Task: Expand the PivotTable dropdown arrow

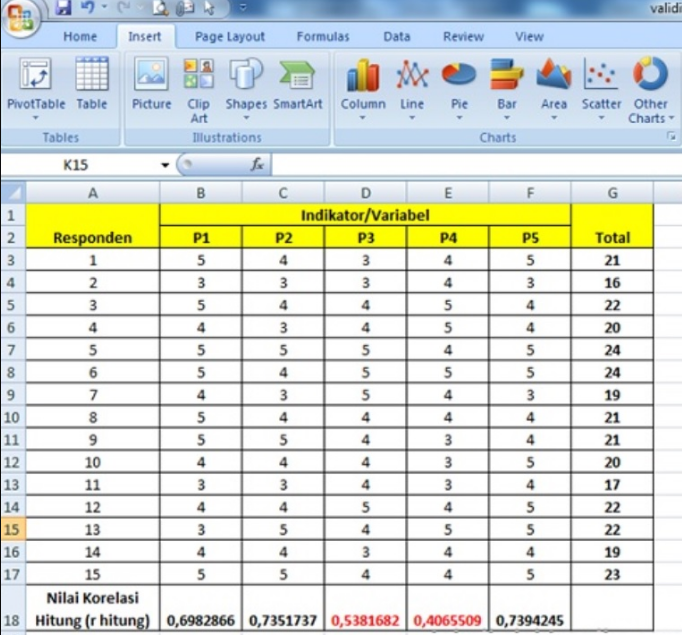Action: click(x=36, y=118)
